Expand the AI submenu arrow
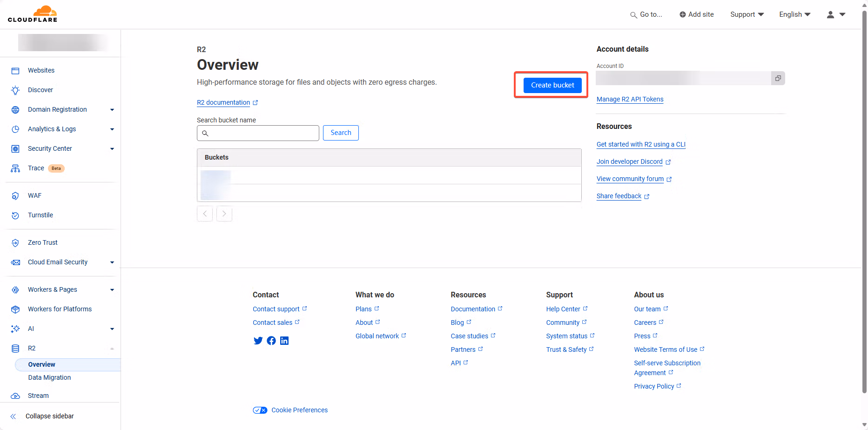 (x=112, y=329)
